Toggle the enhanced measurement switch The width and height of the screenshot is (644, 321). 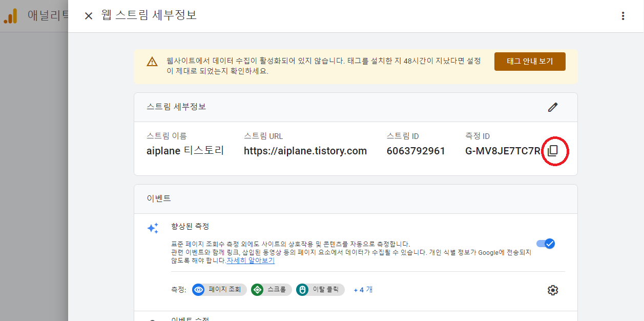click(x=546, y=244)
